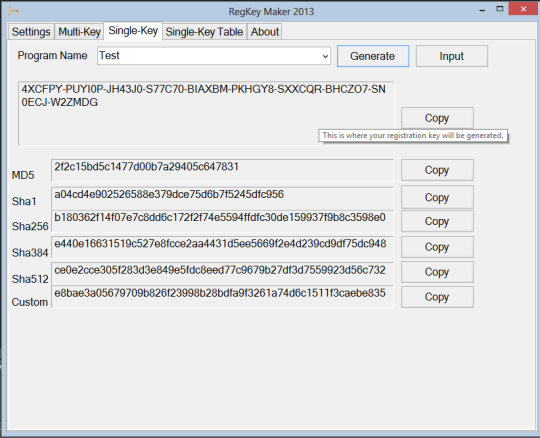
Task: Click the Sha256 label
Action: pos(30,226)
